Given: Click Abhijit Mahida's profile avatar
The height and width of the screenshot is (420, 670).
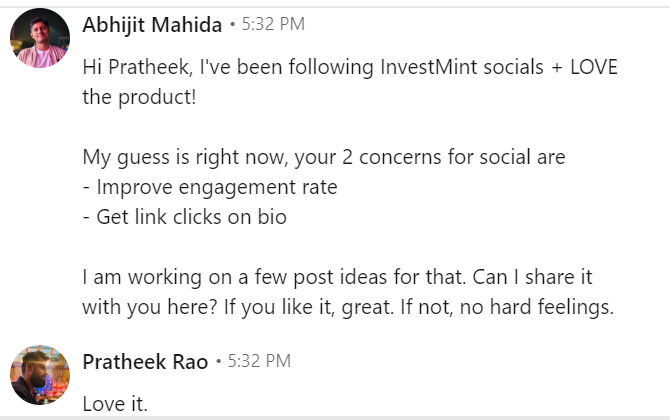Looking at the screenshot, I should [39, 38].
